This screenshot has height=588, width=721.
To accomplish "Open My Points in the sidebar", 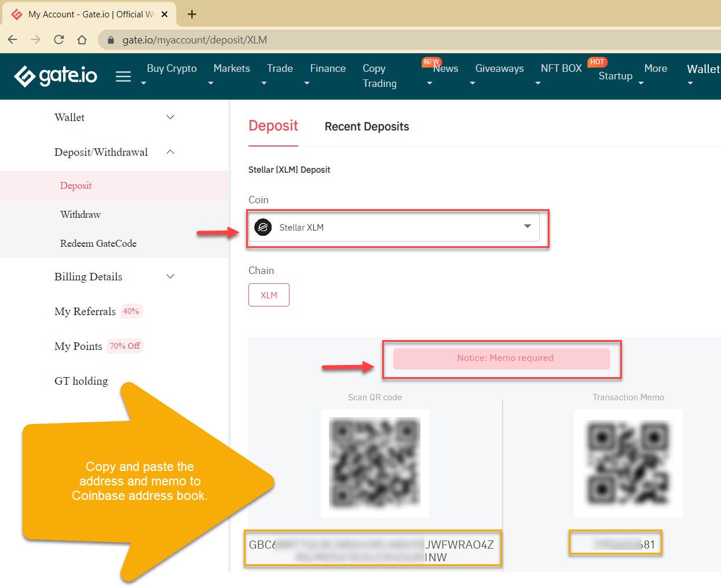I will (x=78, y=346).
